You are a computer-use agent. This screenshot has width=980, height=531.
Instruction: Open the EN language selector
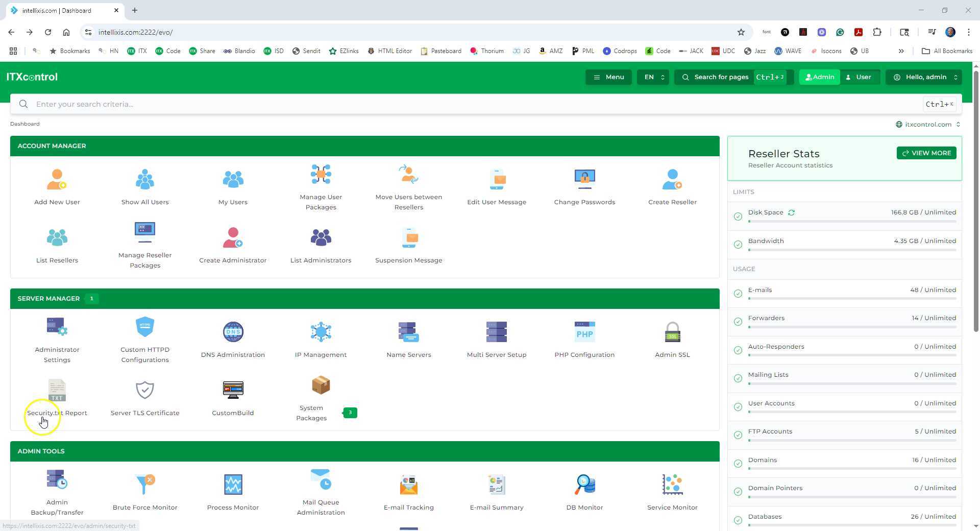pos(653,77)
